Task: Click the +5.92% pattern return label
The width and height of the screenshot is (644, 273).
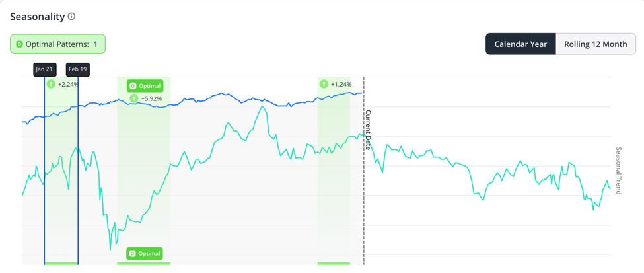Action: pyautogui.click(x=151, y=98)
